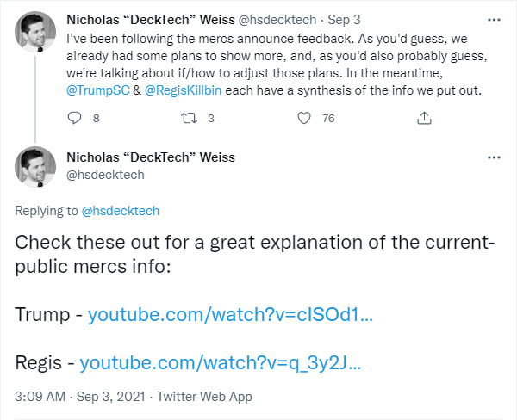Open author name on the reply tweet
Image resolution: width=517 pixels, height=420 pixels.
click(x=150, y=157)
